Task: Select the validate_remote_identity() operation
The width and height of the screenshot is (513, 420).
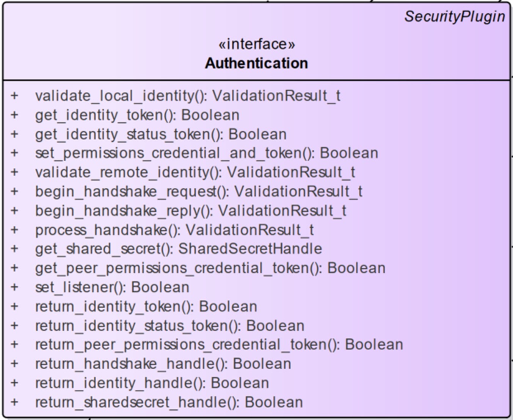Action: click(195, 172)
